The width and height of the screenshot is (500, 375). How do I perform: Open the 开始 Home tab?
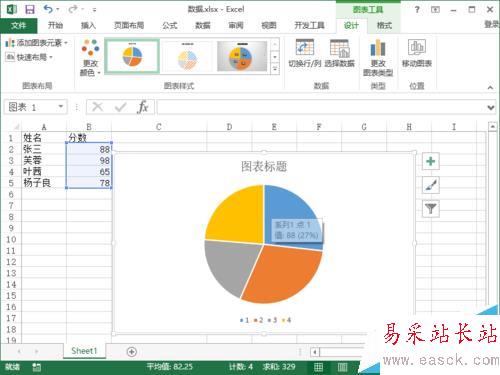[55, 25]
